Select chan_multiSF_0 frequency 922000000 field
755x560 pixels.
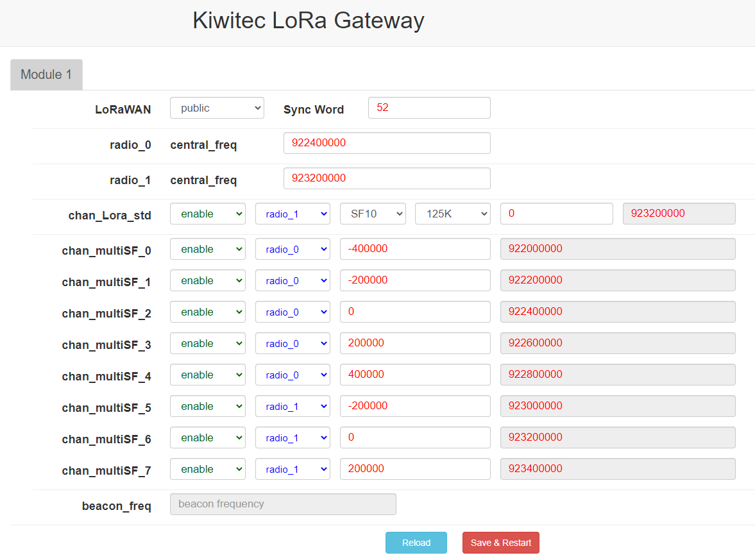click(618, 249)
